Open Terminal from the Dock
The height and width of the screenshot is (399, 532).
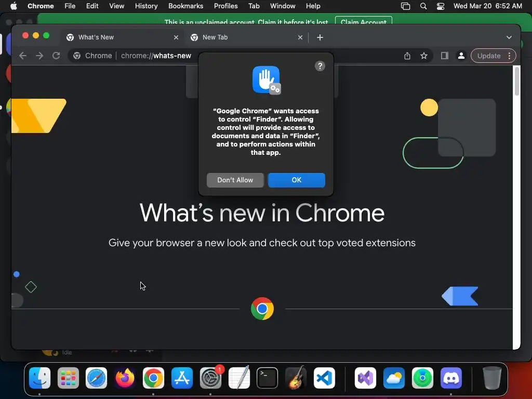coord(268,378)
